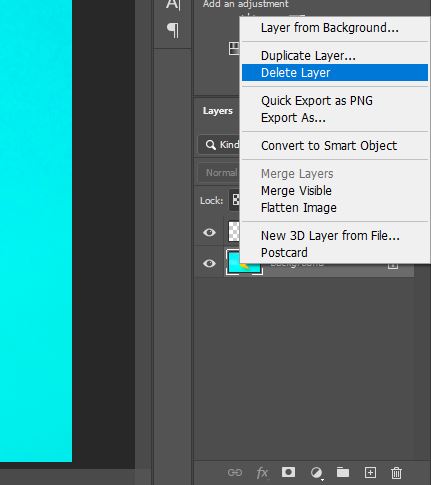This screenshot has height=485, width=431.
Task: Create a new layer plus icon
Action: 370,472
